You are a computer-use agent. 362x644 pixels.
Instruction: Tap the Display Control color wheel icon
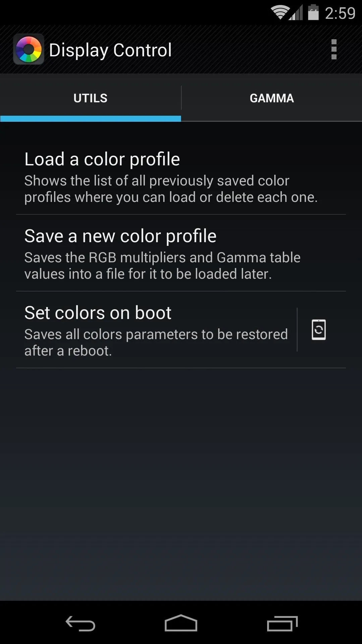click(28, 50)
